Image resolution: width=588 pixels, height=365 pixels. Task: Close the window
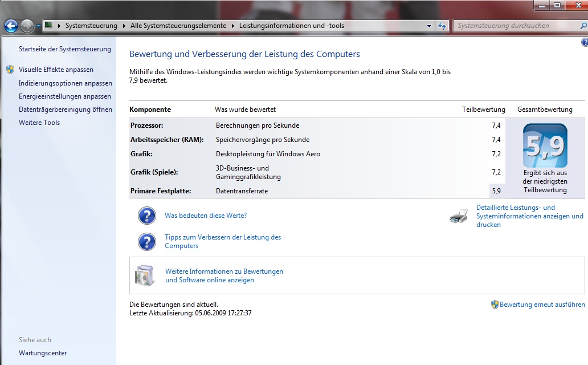tap(578, 5)
